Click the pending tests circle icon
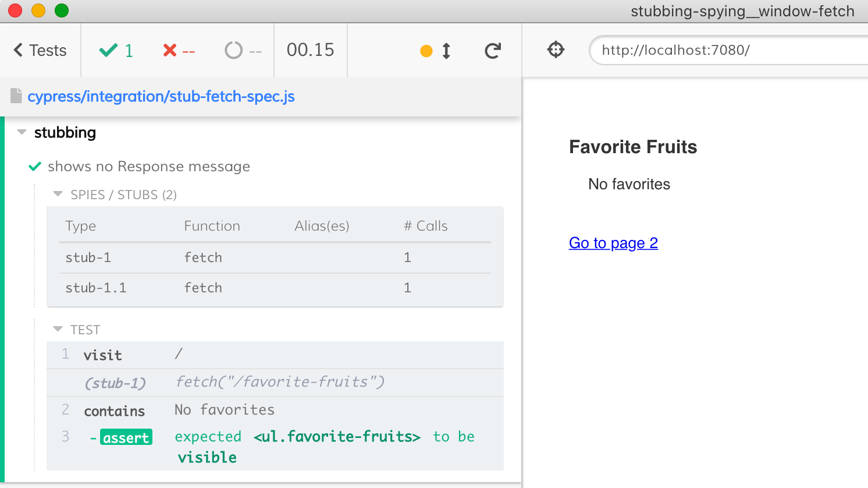Screen dimensions: 868x488 point(233,51)
